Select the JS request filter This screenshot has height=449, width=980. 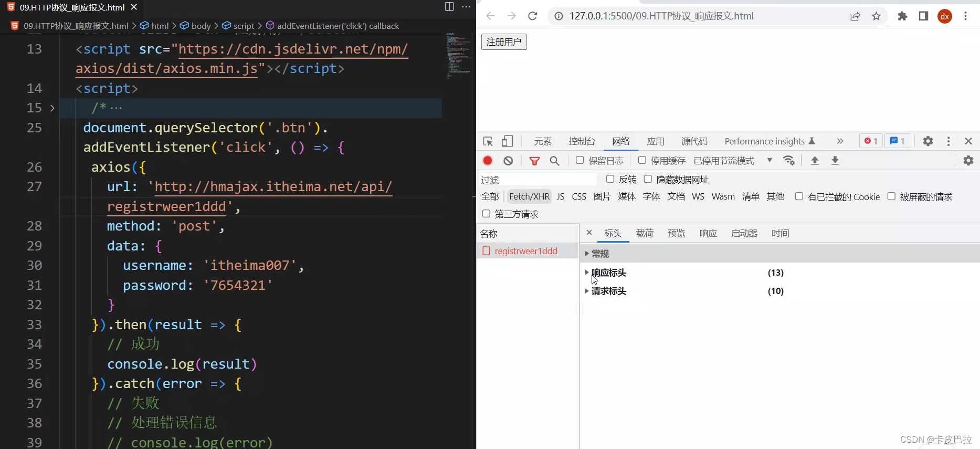(x=561, y=196)
